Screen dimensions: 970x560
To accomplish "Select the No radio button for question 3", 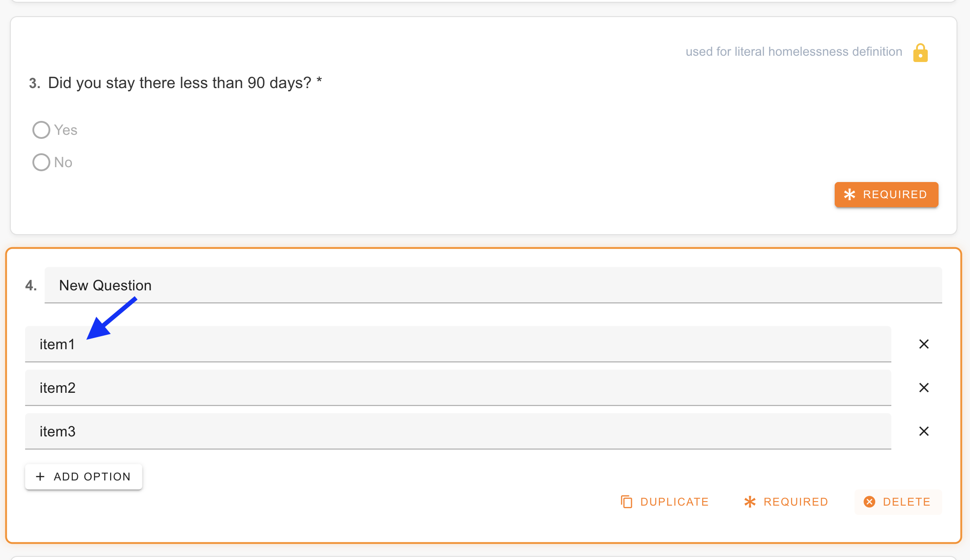I will [41, 162].
